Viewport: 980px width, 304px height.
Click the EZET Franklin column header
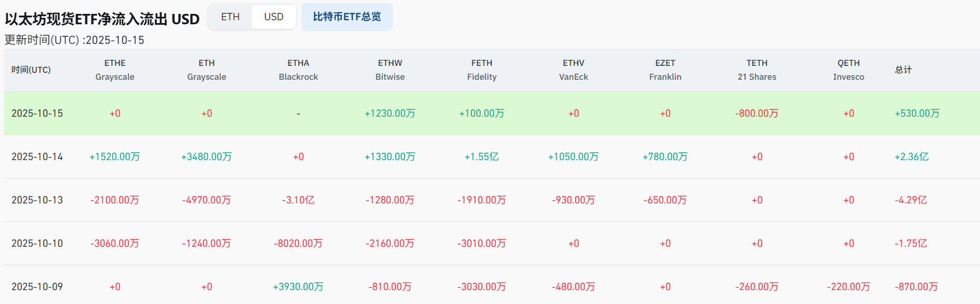pyautogui.click(x=665, y=70)
